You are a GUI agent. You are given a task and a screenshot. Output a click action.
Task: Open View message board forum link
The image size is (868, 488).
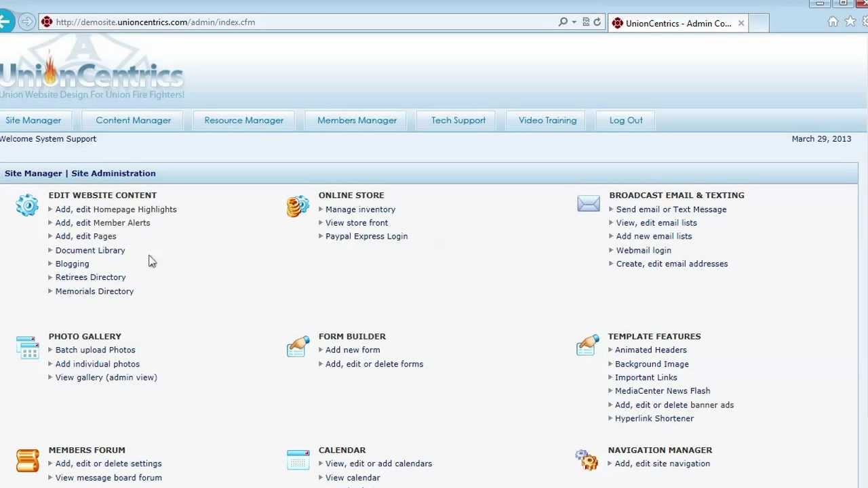pyautogui.click(x=108, y=478)
